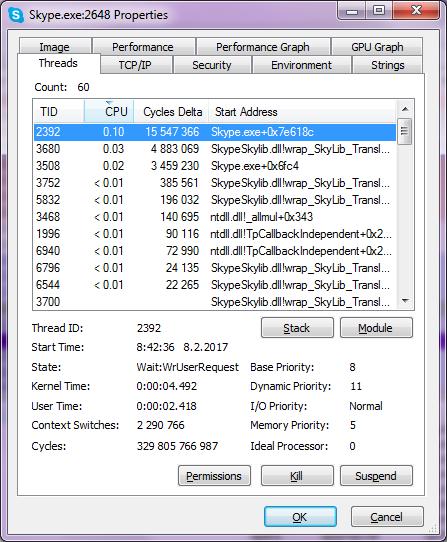Open the Image tab

point(55,47)
